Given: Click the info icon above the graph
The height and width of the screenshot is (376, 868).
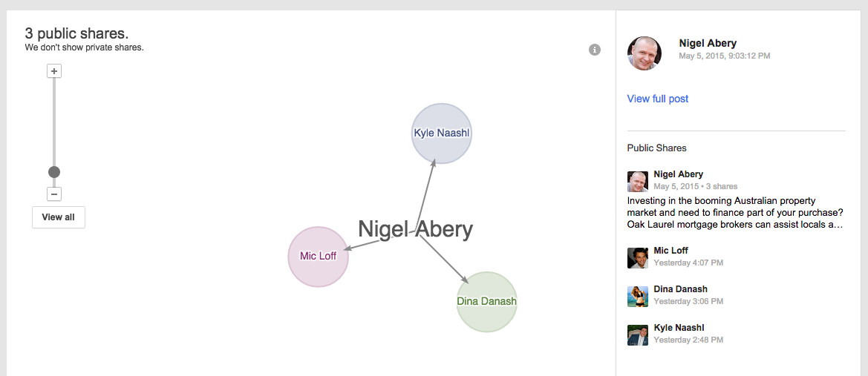Looking at the screenshot, I should click(x=594, y=50).
